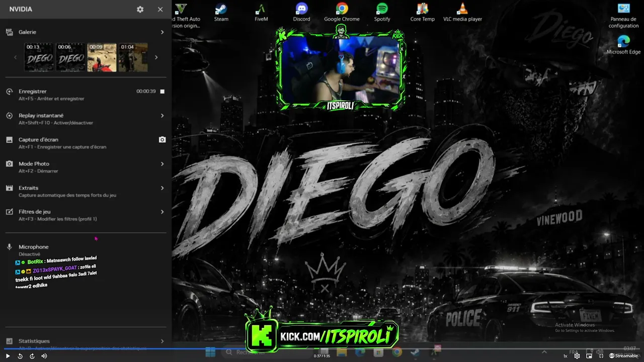Click BotRix username in chat overlay
This screenshot has height=362, width=644.
tap(35, 262)
